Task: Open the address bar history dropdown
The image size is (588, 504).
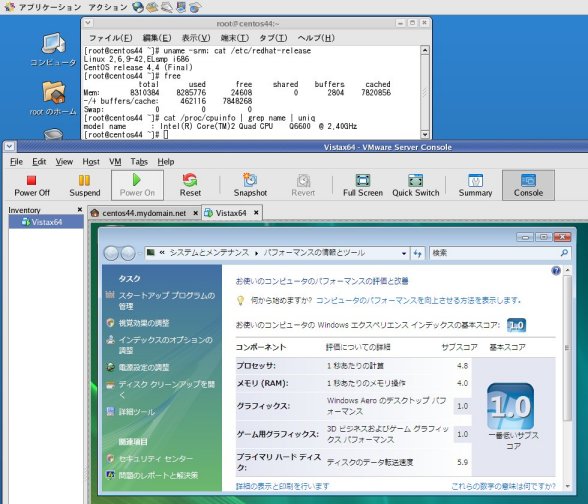Action: (x=404, y=254)
